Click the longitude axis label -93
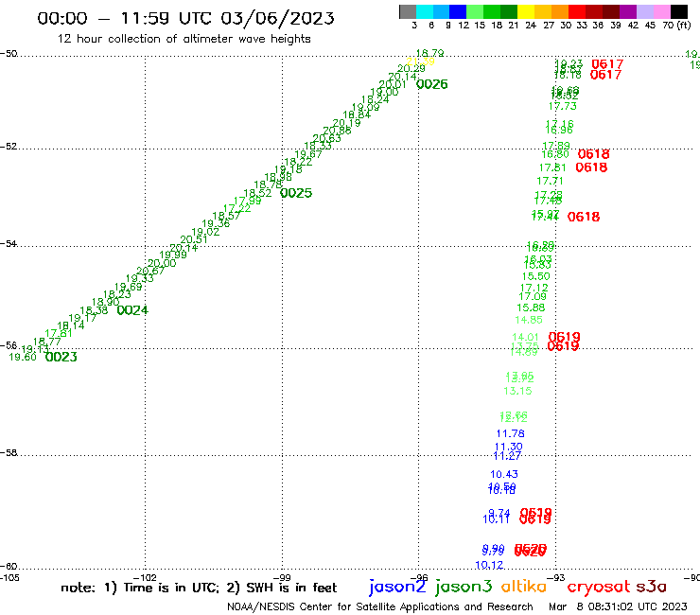The image size is (700, 615). tap(556, 578)
